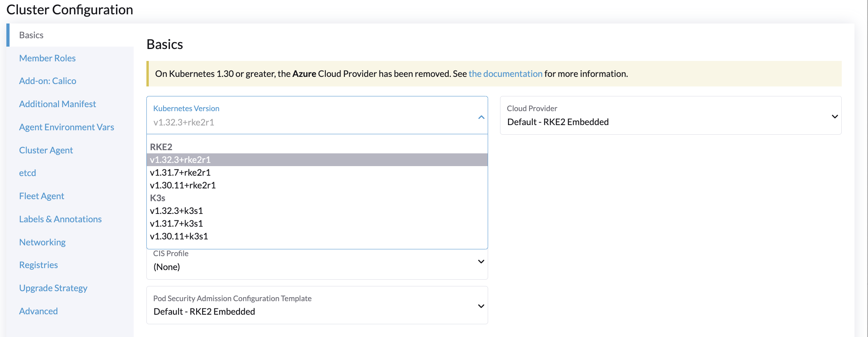Click the Cluster Configuration heading
Image resolution: width=868 pixels, height=337 pixels.
point(70,10)
